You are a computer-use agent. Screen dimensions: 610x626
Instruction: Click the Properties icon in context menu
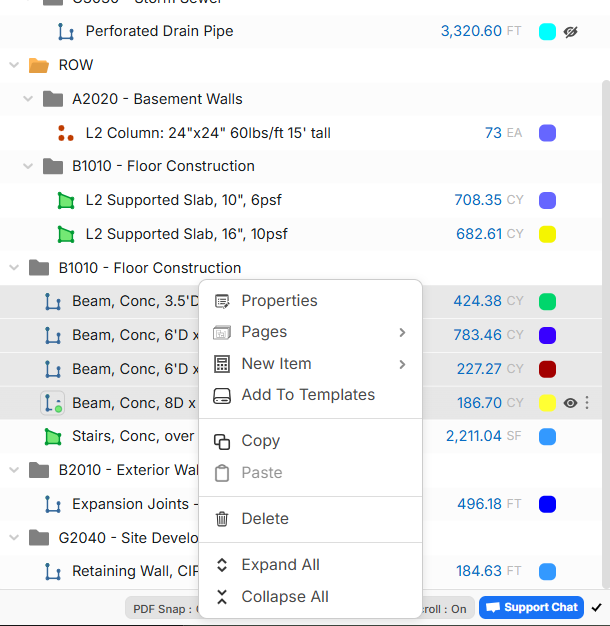click(222, 301)
